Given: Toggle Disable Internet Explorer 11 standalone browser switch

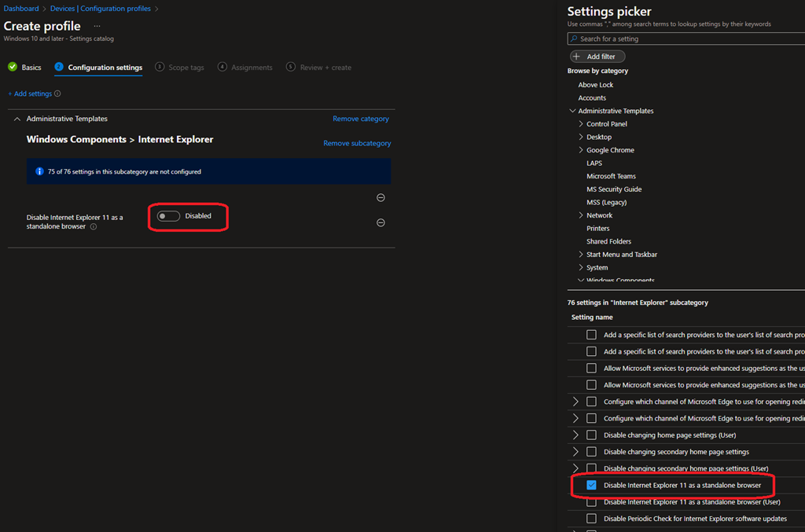Looking at the screenshot, I should [x=168, y=216].
